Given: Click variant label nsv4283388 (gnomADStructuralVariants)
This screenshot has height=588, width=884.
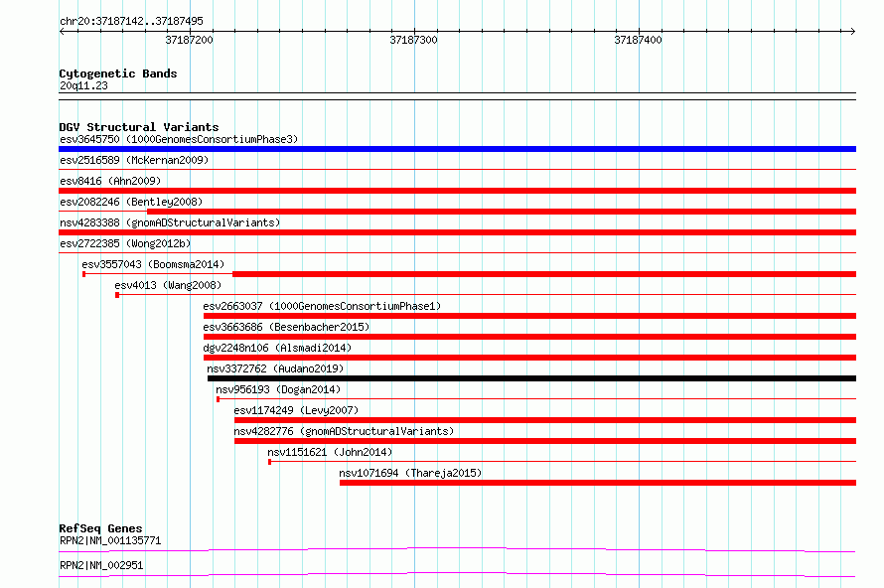Looking at the screenshot, I should coord(170,222).
